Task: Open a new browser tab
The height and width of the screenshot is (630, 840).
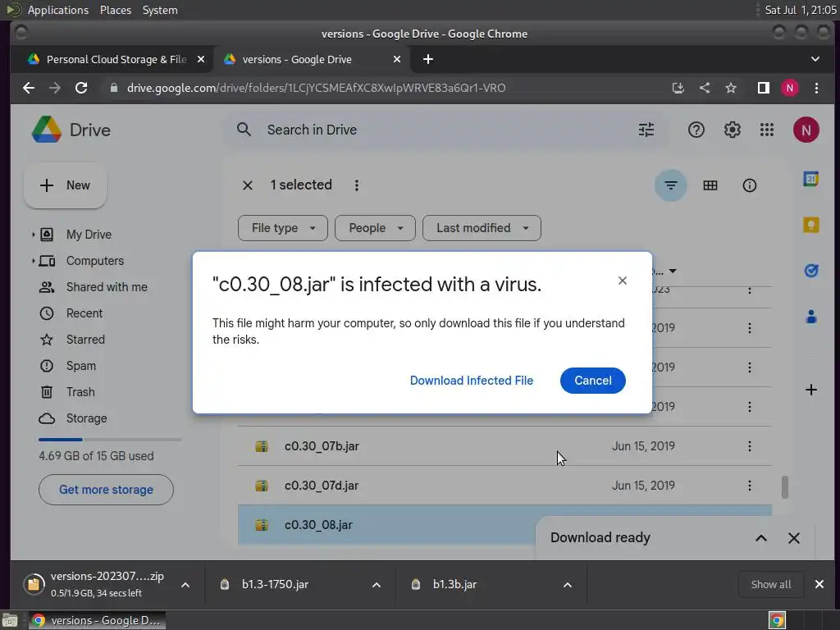Action: coord(427,59)
